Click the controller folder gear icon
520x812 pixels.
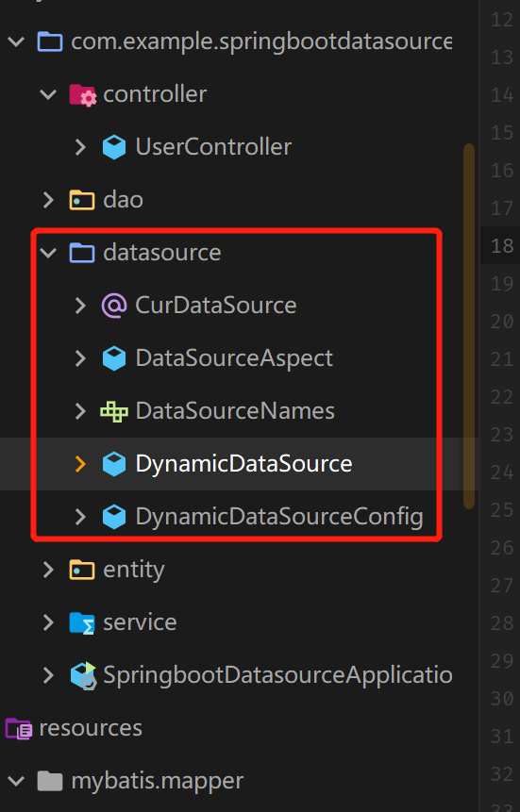point(82,94)
